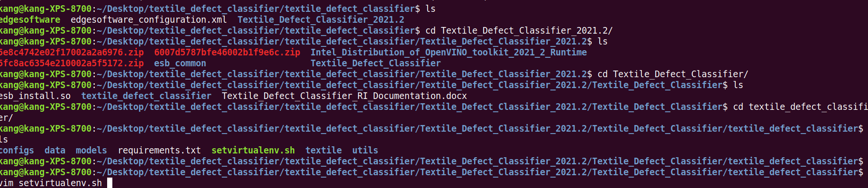Click the esb_common directory entry

pyautogui.click(x=180, y=63)
